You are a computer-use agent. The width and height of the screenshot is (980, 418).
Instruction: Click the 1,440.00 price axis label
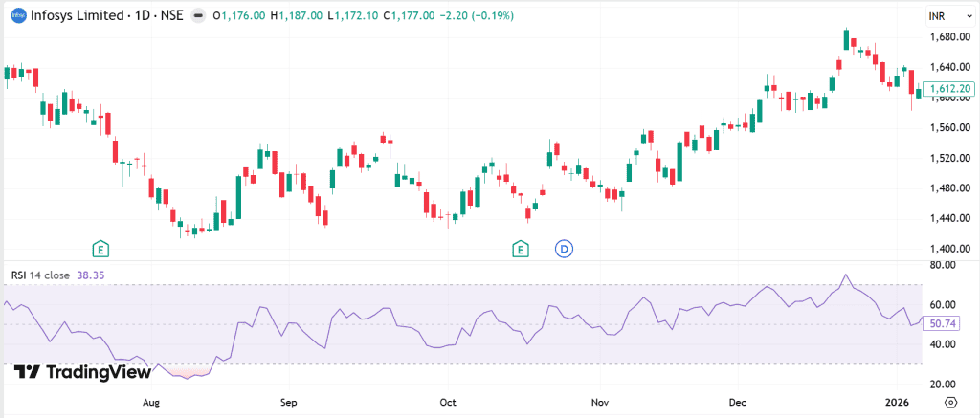pos(949,218)
